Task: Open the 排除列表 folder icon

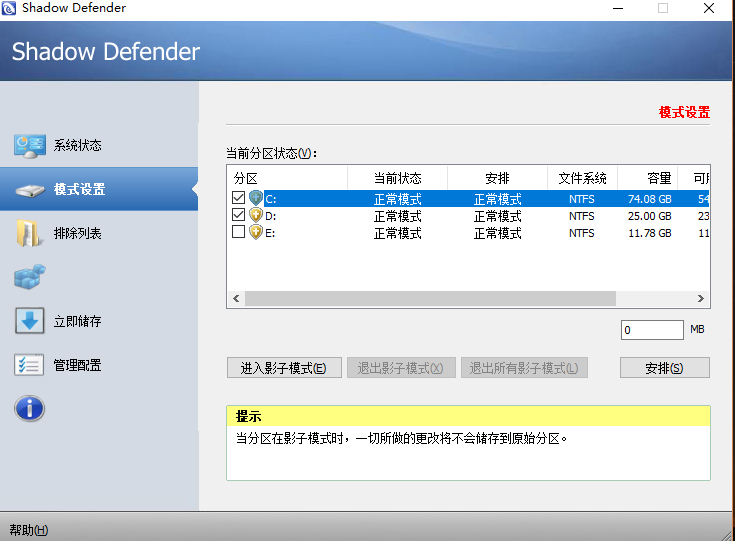Action: click(29, 234)
